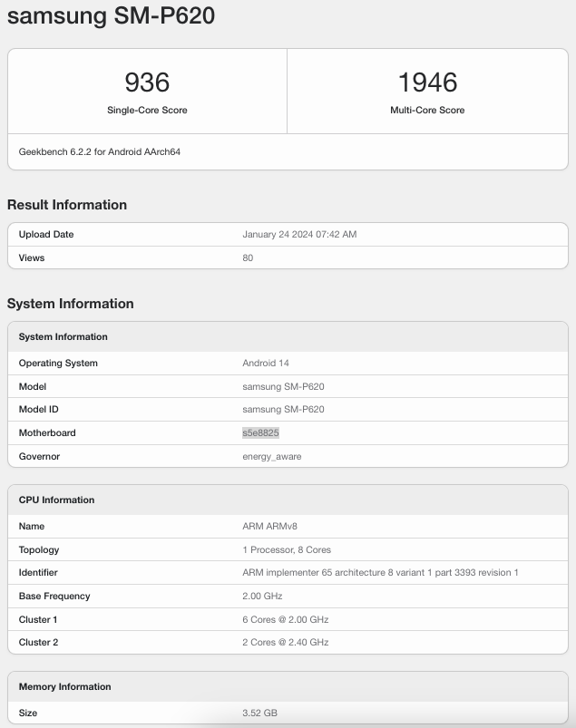Click the 1946 multi-core score number
The width and height of the screenshot is (576, 728).
click(427, 83)
